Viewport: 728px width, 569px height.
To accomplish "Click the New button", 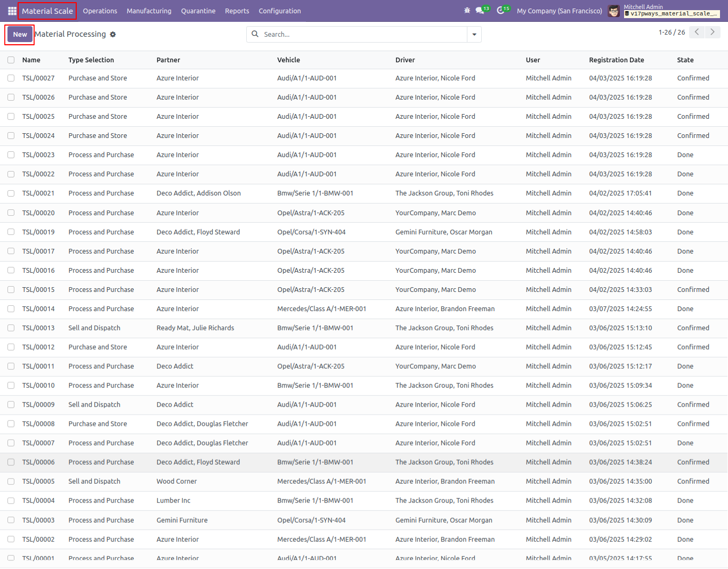I will coord(20,35).
